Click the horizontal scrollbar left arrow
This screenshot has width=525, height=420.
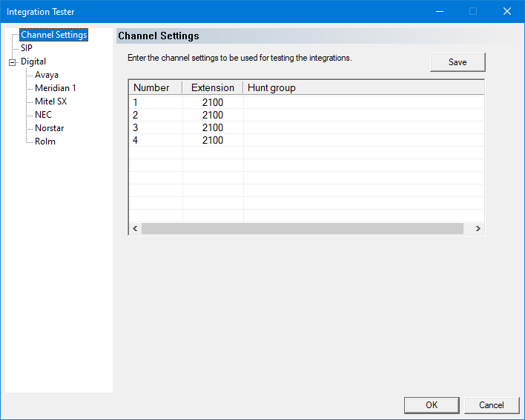click(135, 229)
